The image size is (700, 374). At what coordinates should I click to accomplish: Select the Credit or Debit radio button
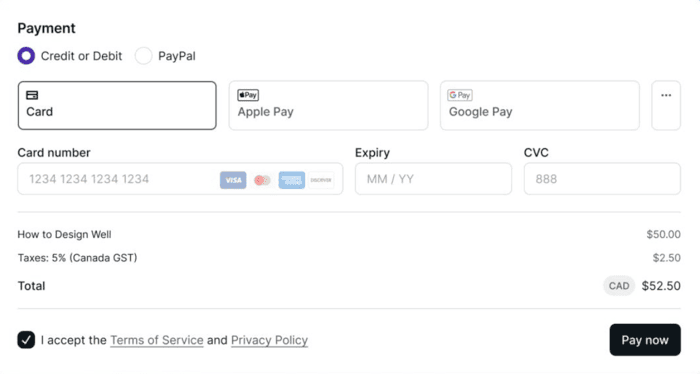tap(26, 56)
